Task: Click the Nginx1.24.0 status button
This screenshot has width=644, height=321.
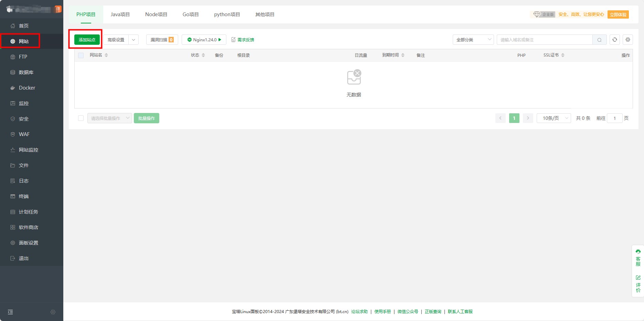Action: [x=204, y=40]
